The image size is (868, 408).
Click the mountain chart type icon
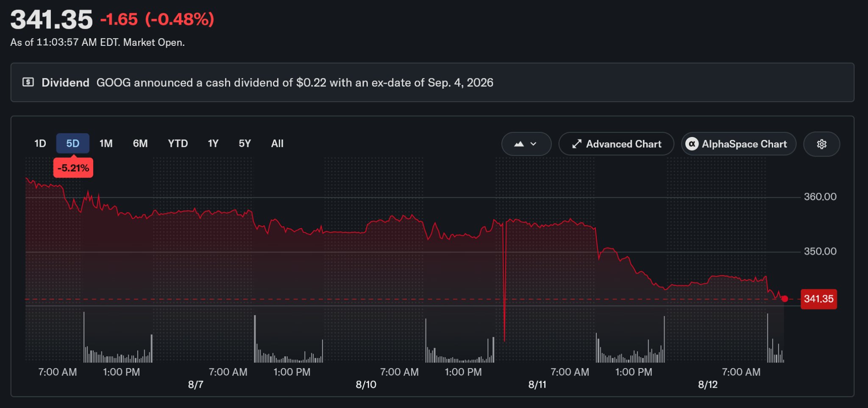click(x=519, y=144)
